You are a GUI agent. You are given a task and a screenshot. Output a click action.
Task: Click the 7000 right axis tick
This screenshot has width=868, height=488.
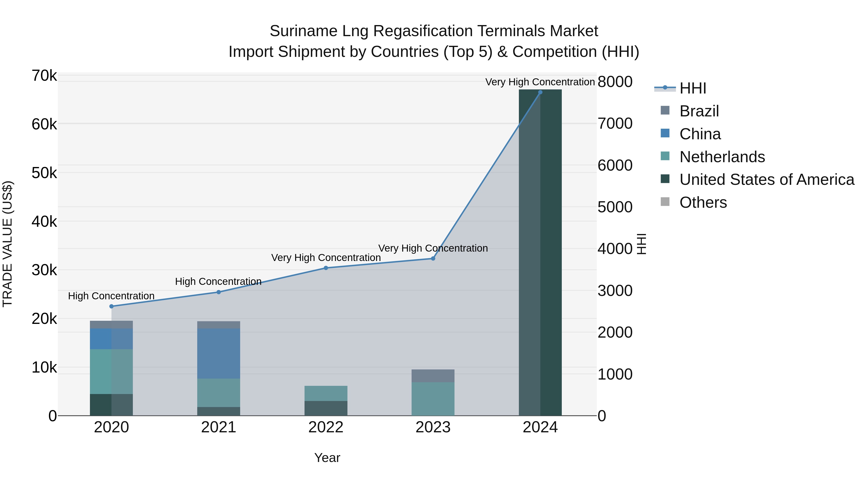click(x=615, y=124)
